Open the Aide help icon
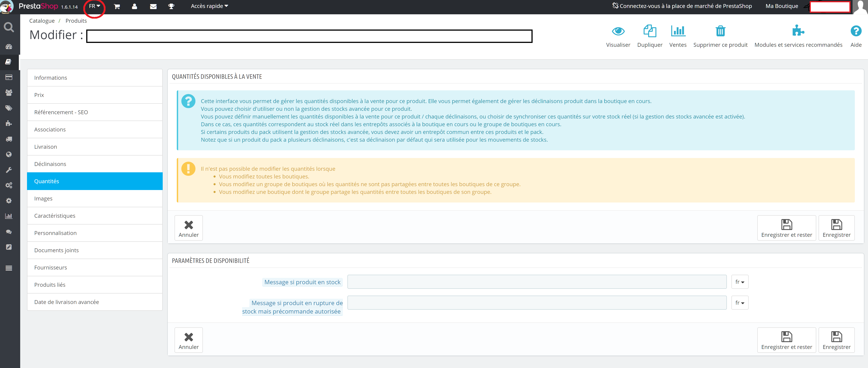This screenshot has width=868, height=368. tap(856, 36)
